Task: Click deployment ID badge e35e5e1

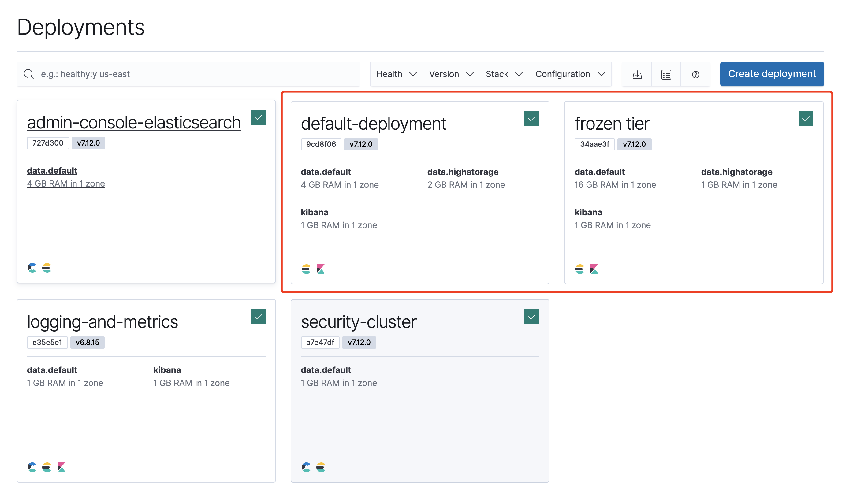Action: pos(47,342)
